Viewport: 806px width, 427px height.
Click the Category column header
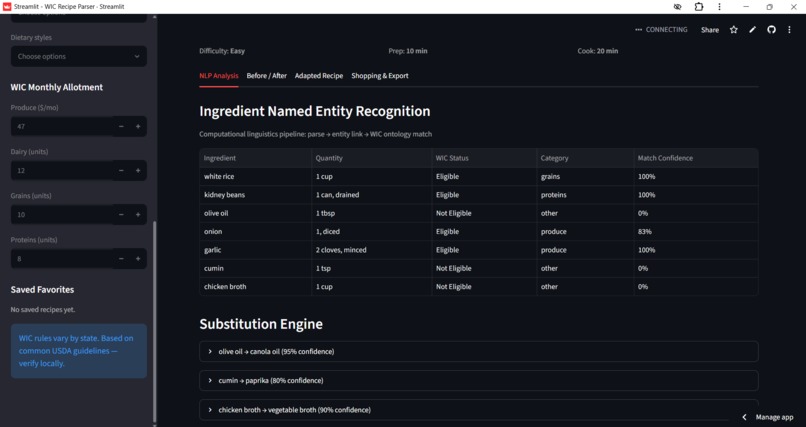(585, 158)
